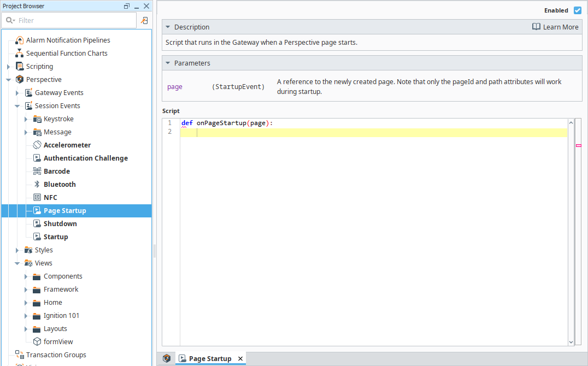Image resolution: width=588 pixels, height=366 pixels.
Task: Collapse the Parameters section
Action: [x=168, y=63]
